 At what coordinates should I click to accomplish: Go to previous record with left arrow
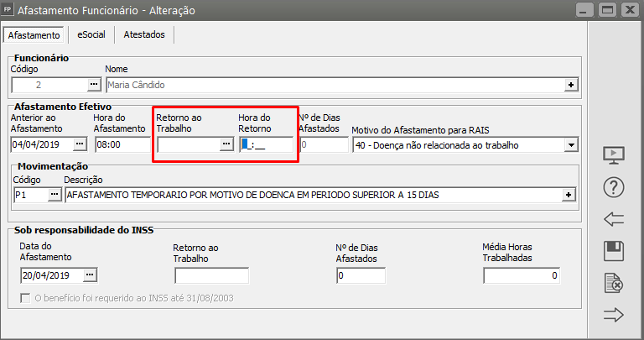tap(614, 219)
